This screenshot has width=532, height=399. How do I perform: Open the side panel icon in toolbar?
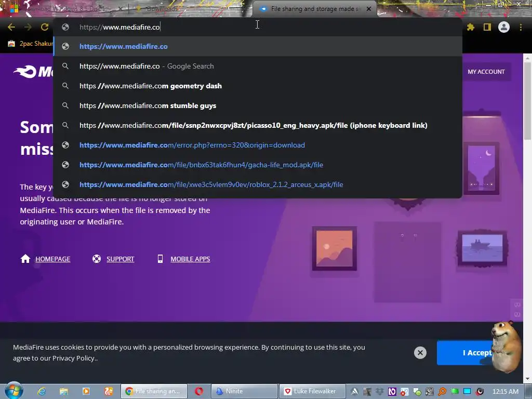(x=487, y=27)
